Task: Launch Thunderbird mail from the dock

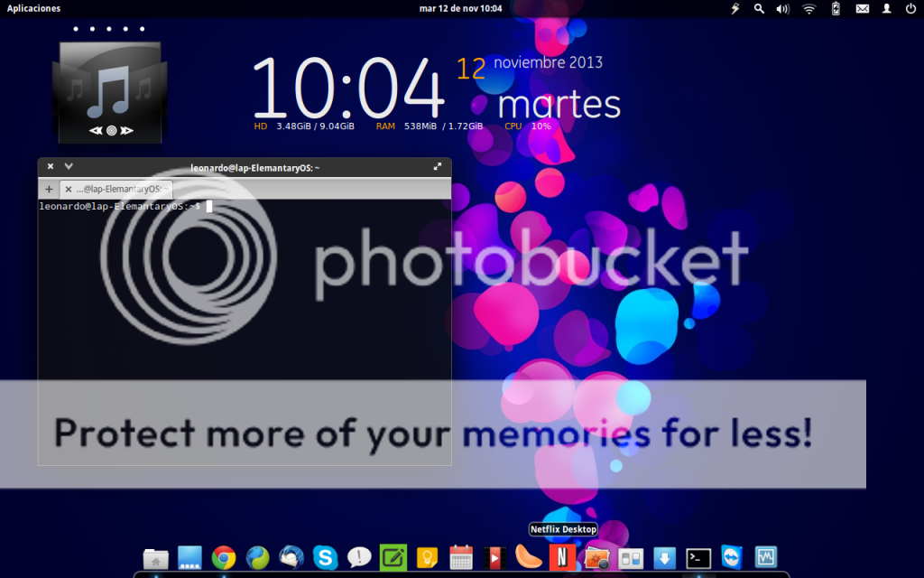Action: tap(291, 558)
